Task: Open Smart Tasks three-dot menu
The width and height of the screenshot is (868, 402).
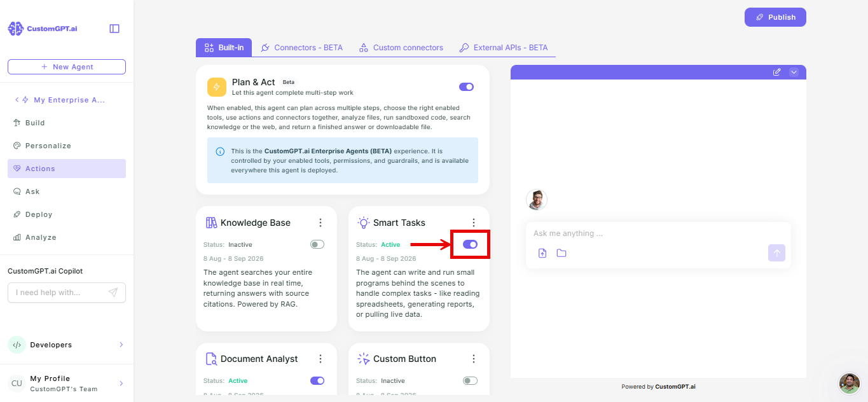Action: (473, 223)
